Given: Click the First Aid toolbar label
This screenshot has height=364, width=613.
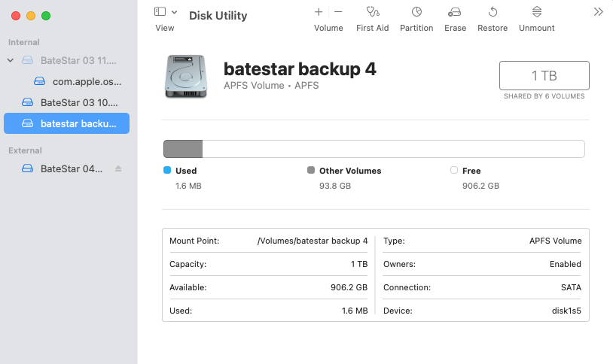Looking at the screenshot, I should pyautogui.click(x=373, y=28).
